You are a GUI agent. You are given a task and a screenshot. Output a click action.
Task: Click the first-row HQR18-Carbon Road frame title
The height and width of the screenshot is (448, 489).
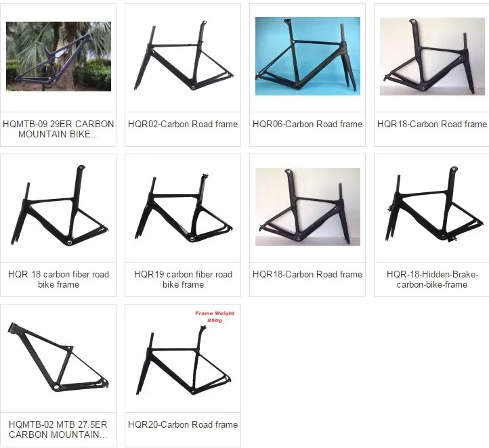[x=432, y=124]
